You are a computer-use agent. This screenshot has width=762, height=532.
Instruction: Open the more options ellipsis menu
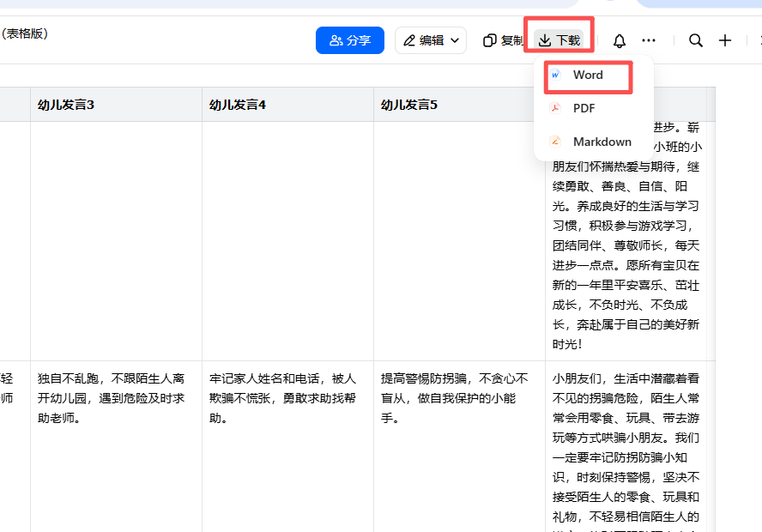[649, 40]
